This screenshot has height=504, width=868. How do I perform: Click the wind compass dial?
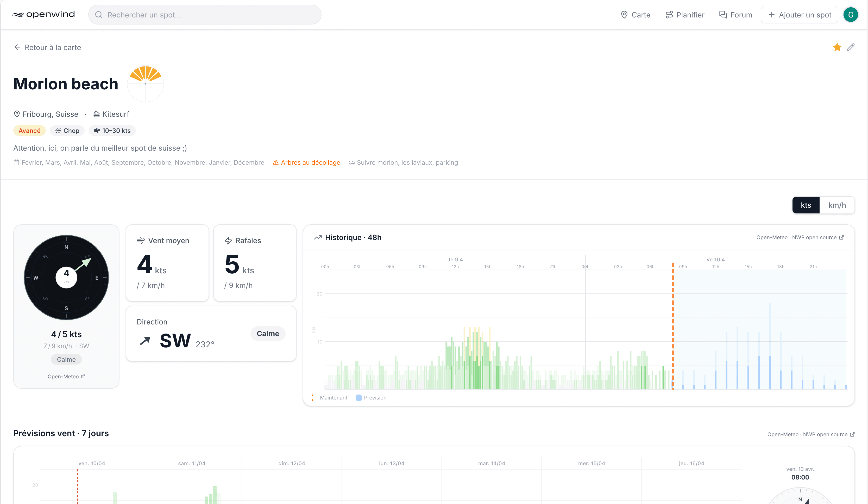click(x=66, y=278)
